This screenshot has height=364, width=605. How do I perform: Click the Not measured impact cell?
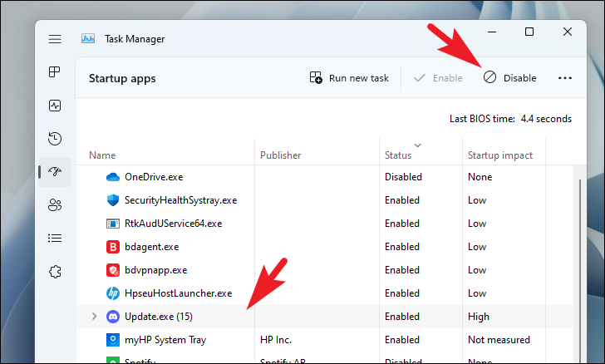pos(499,340)
